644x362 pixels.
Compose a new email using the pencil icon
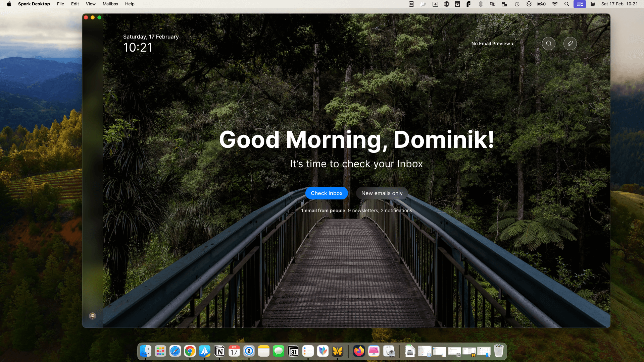570,43
